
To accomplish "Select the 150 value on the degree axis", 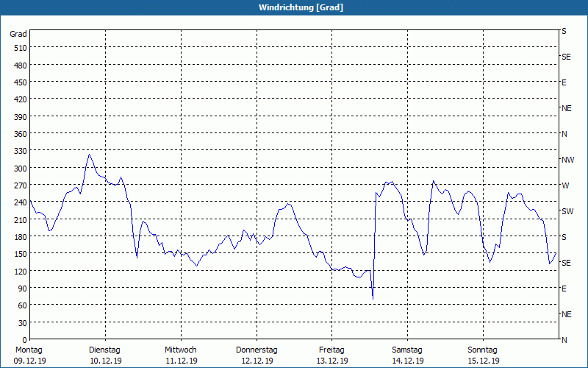I will tap(21, 254).
